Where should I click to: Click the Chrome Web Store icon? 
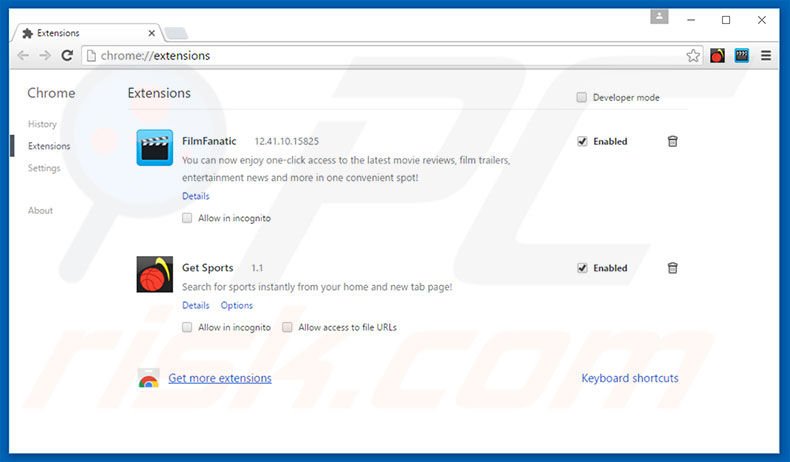[x=149, y=378]
